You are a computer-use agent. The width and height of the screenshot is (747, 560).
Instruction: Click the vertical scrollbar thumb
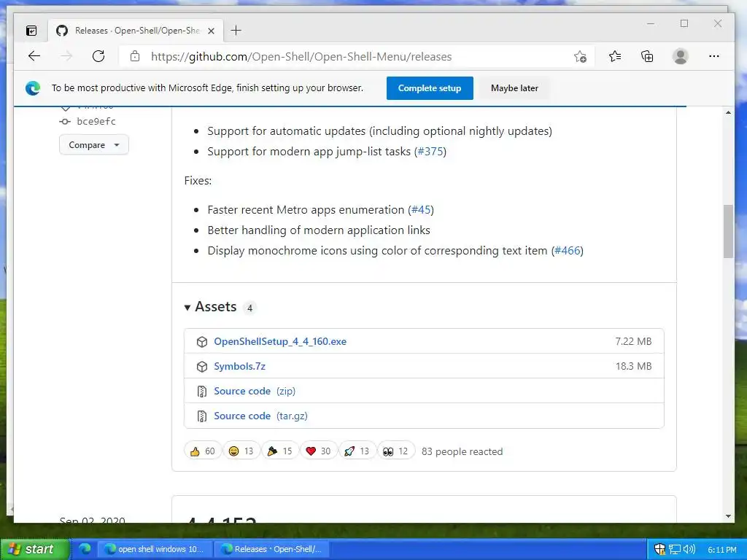[728, 231]
